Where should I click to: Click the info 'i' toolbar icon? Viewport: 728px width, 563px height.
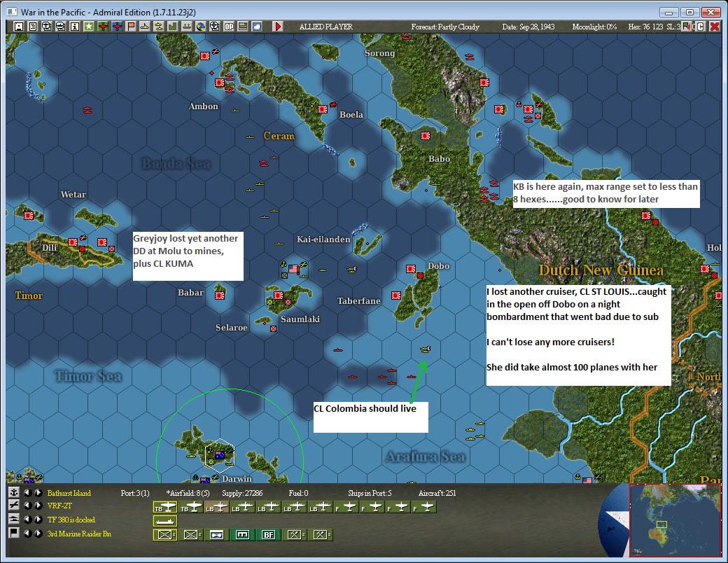coord(74,27)
